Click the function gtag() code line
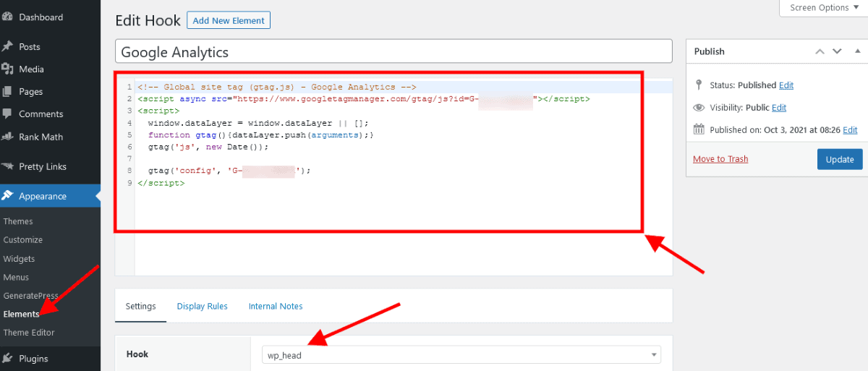 [260, 135]
